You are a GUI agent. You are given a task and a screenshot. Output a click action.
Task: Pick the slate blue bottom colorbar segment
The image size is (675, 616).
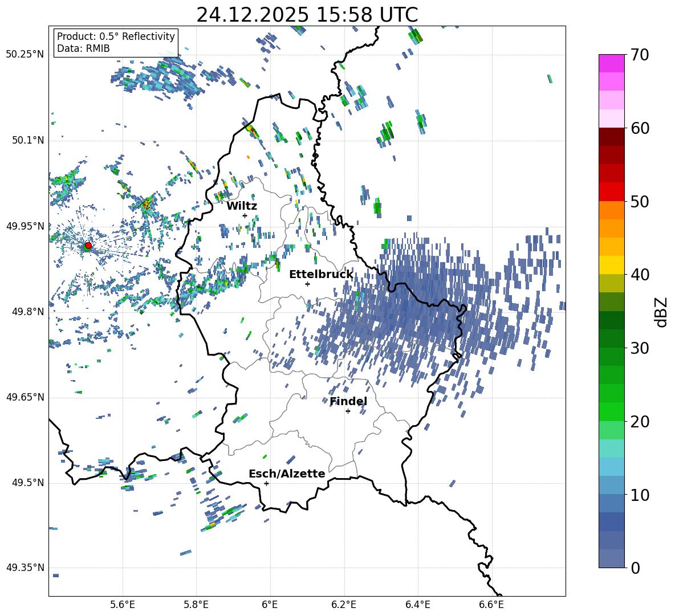click(611, 558)
